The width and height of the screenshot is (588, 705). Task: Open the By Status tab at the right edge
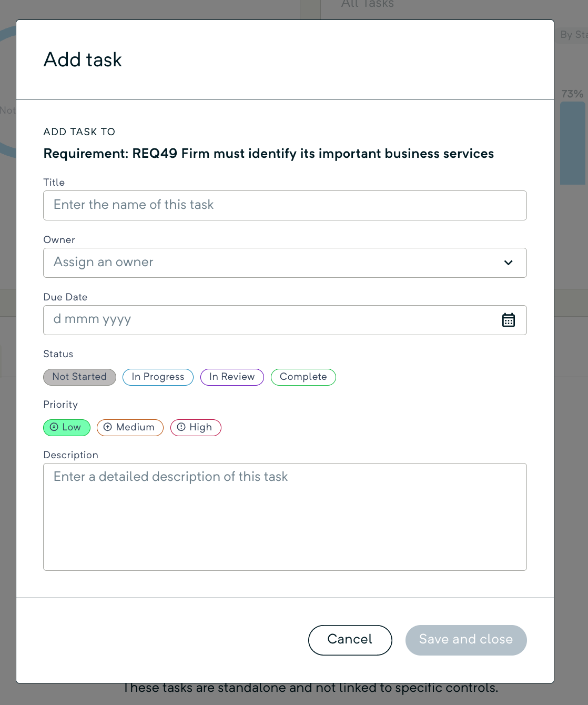(572, 35)
